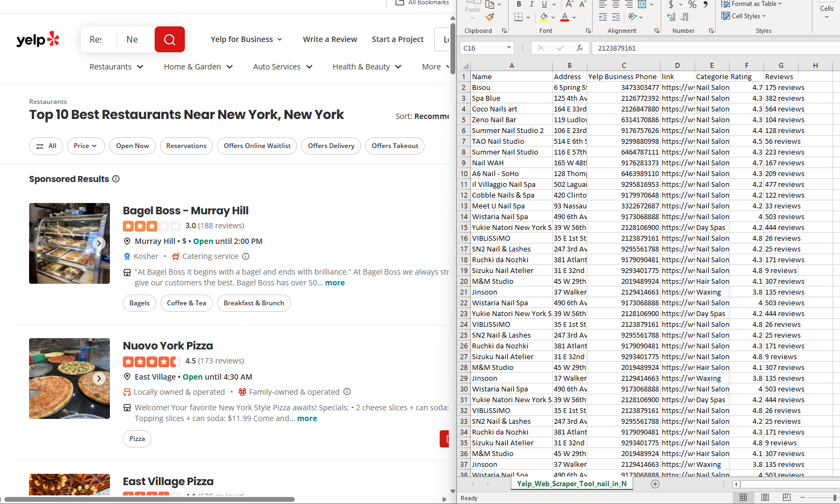Viewport: 840px width, 504px height.
Task: Toggle Italic formatting in Font group
Action: (x=531, y=5)
